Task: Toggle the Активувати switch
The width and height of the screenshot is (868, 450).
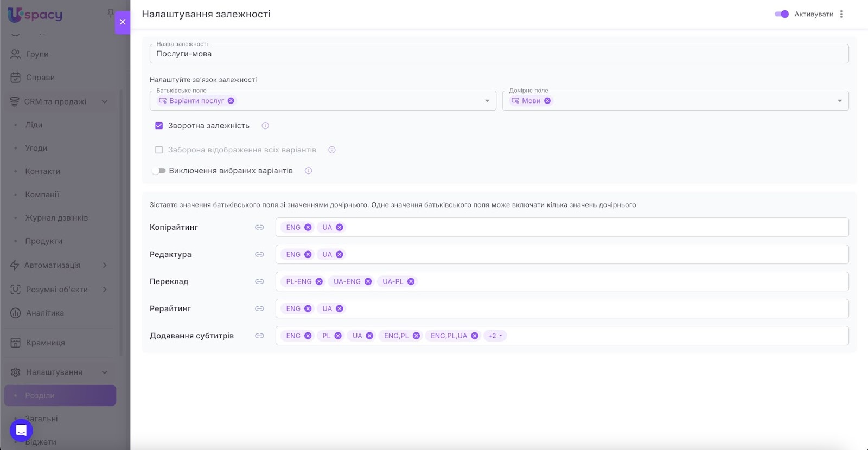Action: (x=781, y=14)
